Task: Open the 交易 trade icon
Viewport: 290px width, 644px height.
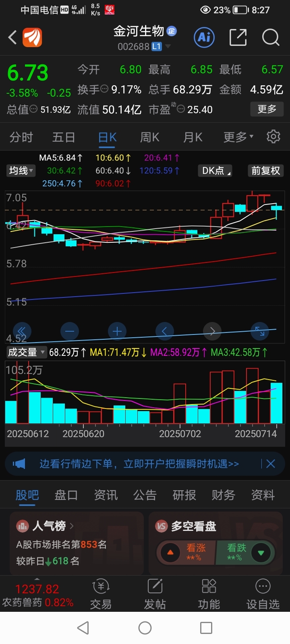Action: coord(101,594)
